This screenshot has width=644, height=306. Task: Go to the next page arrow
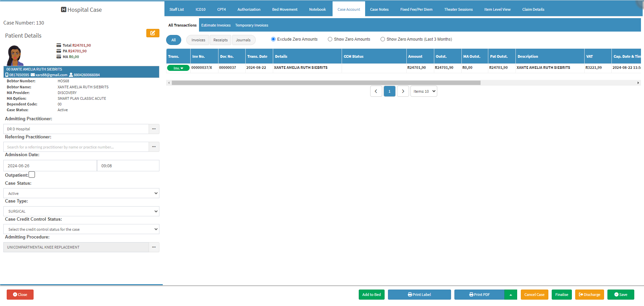[x=403, y=91]
